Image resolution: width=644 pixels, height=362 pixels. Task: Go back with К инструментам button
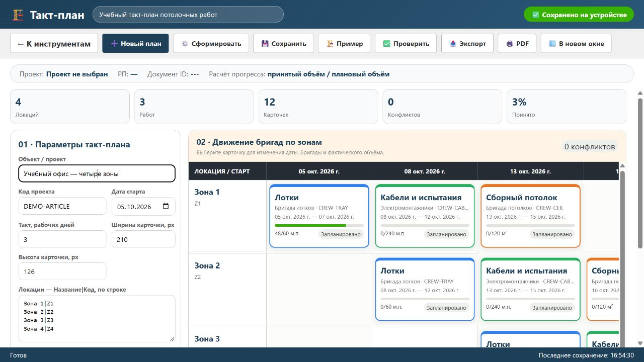click(x=54, y=44)
